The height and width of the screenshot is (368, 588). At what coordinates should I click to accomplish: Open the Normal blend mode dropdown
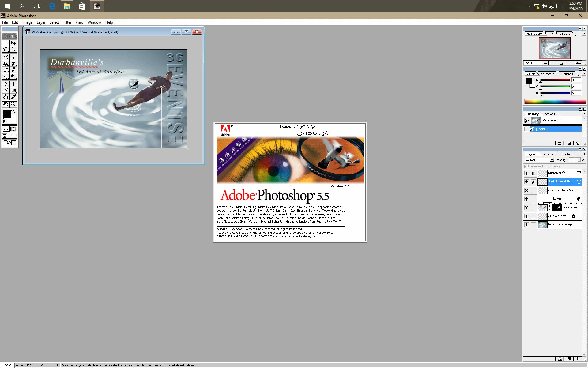(552, 160)
